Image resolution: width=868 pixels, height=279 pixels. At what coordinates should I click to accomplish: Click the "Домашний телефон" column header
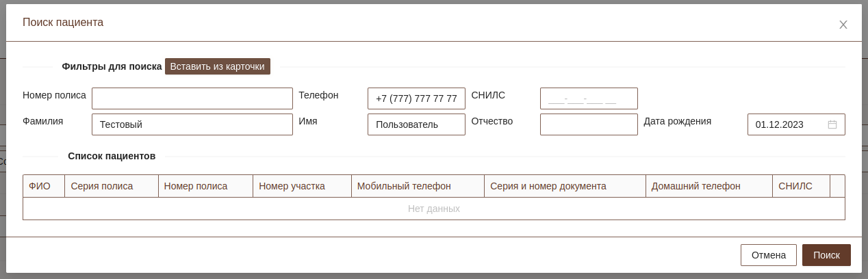695,186
